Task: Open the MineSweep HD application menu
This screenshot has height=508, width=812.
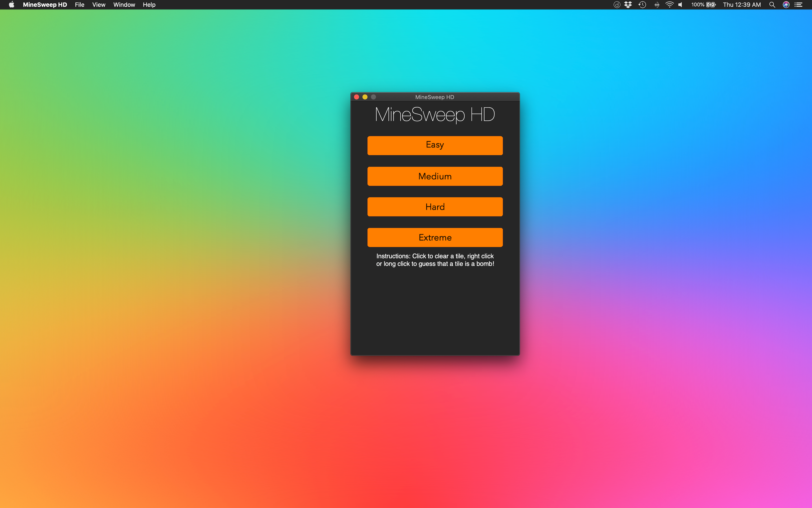Action: (45, 5)
